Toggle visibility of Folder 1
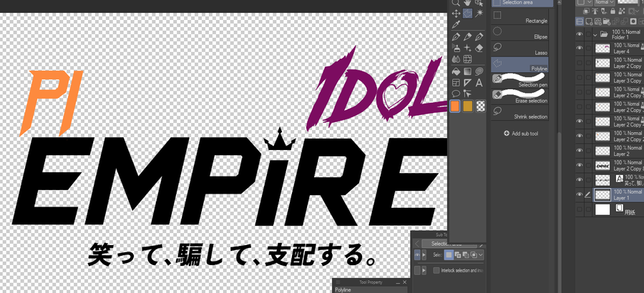The width and height of the screenshot is (644, 293). pos(580,34)
